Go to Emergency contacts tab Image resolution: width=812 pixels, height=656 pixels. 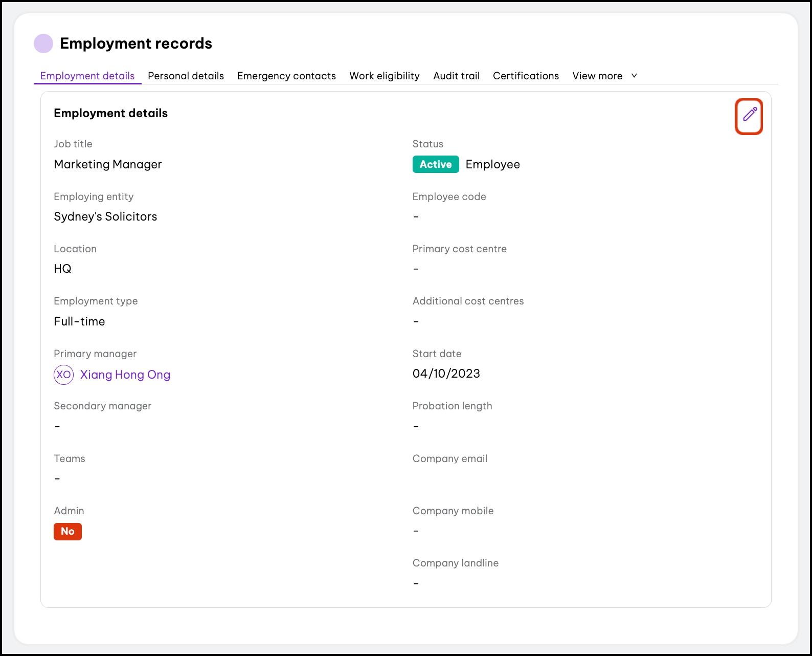[x=286, y=76]
